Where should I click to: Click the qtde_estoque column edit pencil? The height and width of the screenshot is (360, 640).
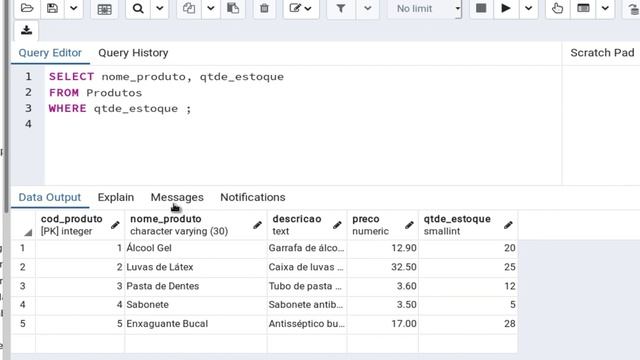point(508,225)
